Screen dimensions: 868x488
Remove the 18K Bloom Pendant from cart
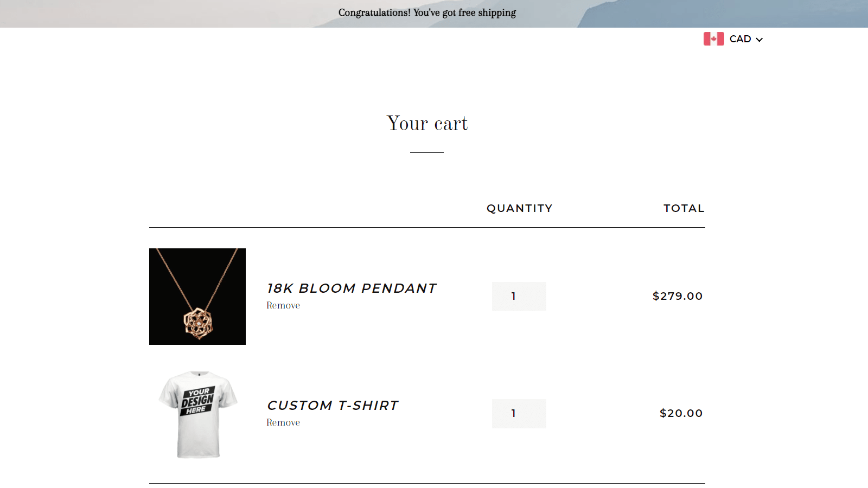pyautogui.click(x=283, y=305)
